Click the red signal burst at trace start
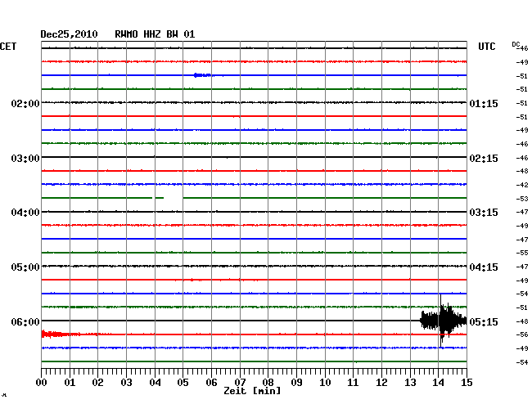Screen dimensions: 532x404 [x=61, y=334]
